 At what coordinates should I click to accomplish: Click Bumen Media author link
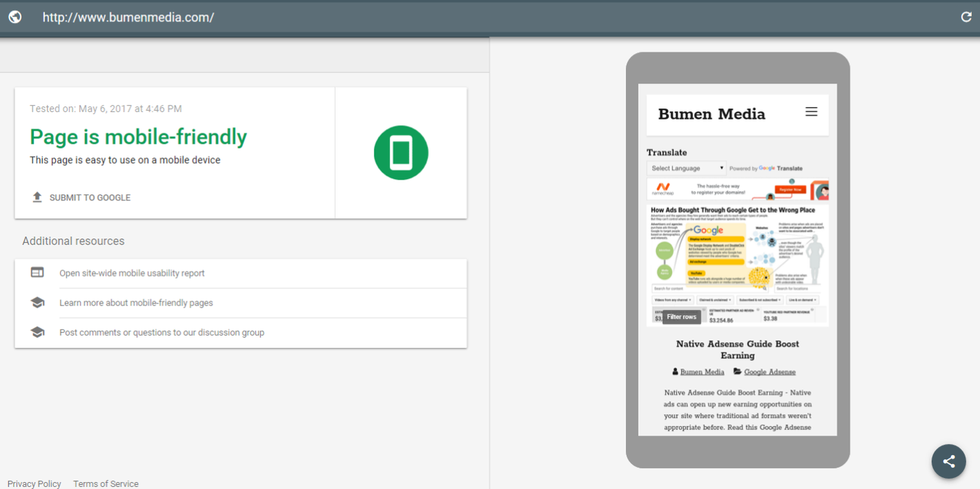(x=702, y=372)
